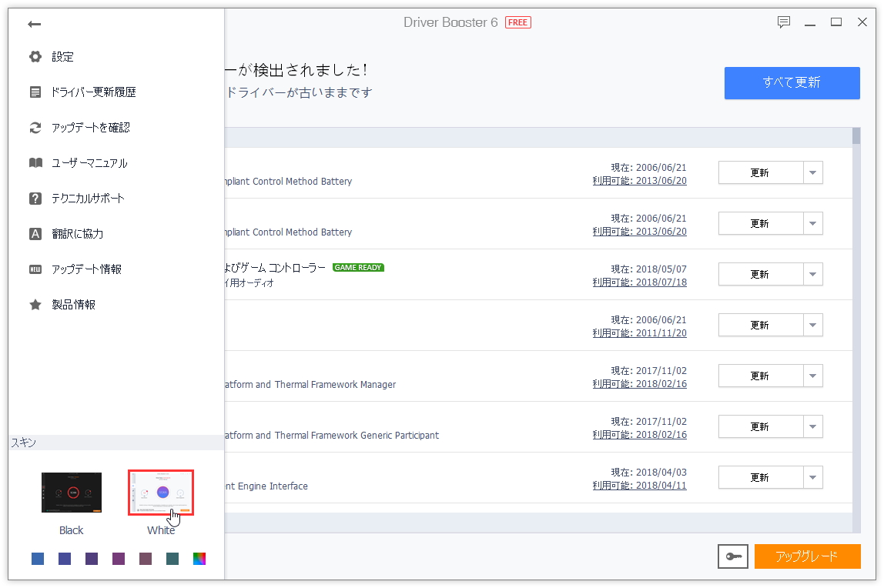
Task: Click the driver update history document icon
Action: tap(35, 92)
